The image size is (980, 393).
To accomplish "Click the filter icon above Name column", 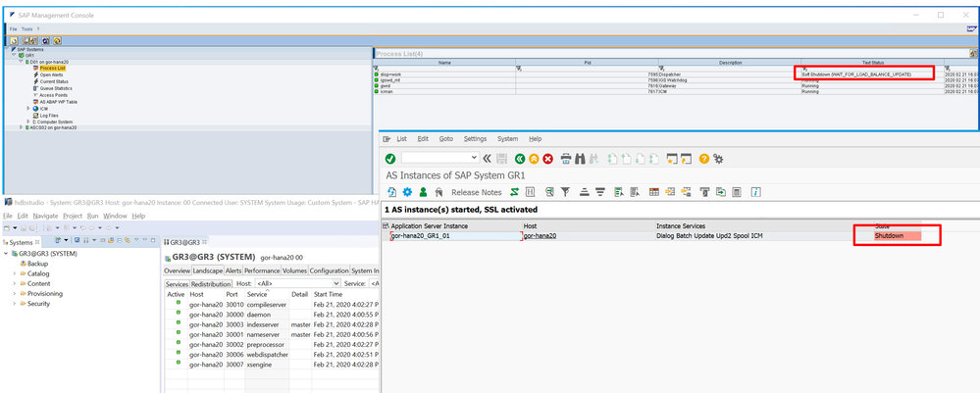I will pos(377,68).
